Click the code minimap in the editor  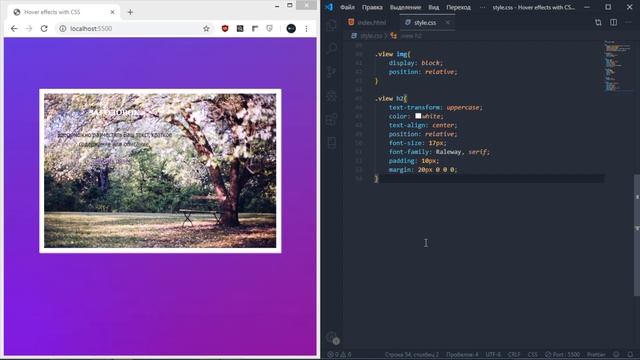(617, 66)
